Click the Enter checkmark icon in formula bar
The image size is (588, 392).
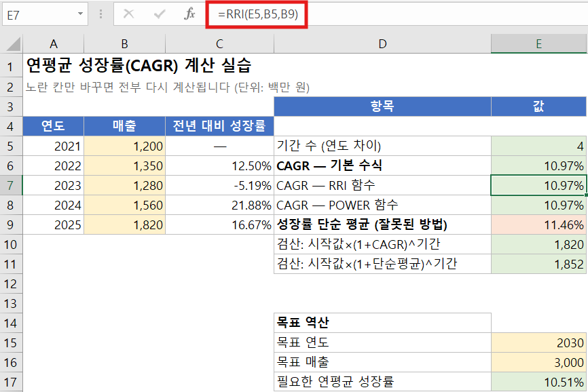(160, 14)
